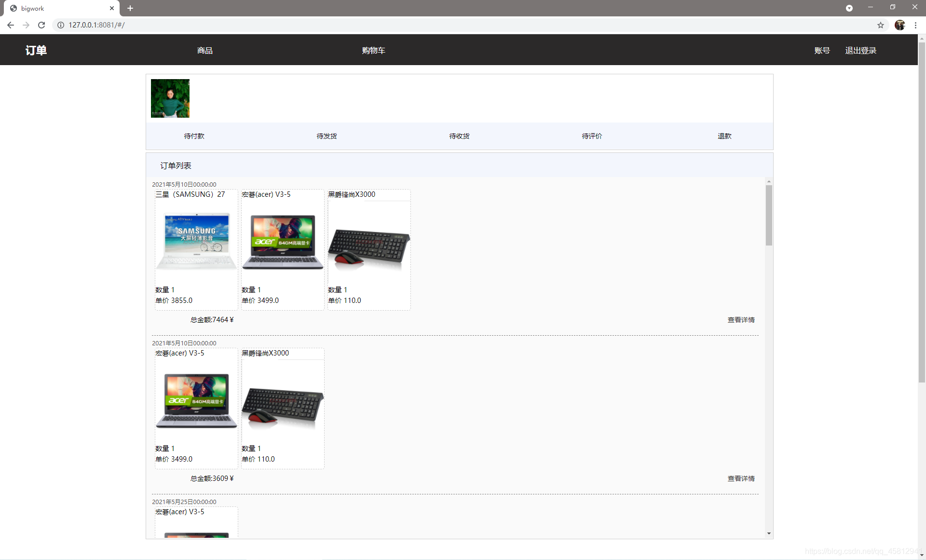Click the Samsung laptop image in first order
Image resolution: width=926 pixels, height=560 pixels.
196,241
